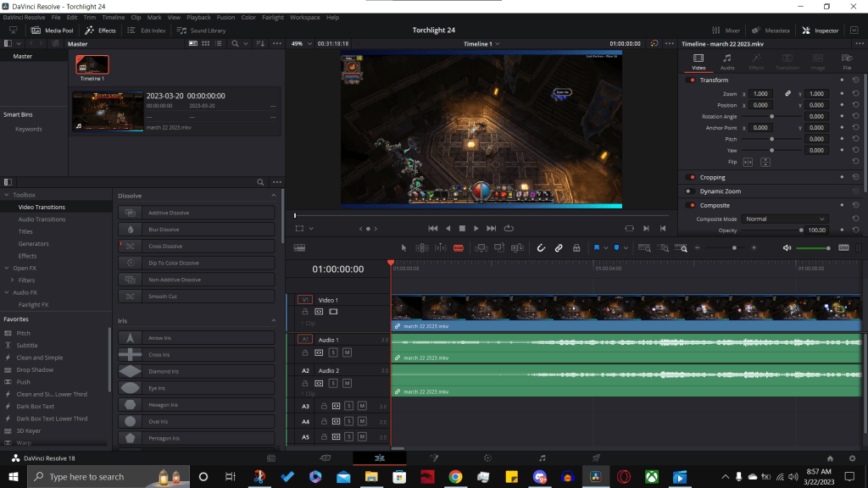Screen dimensions: 868x488
Task: Click flip horizontal icon in Inspector
Action: (x=748, y=162)
